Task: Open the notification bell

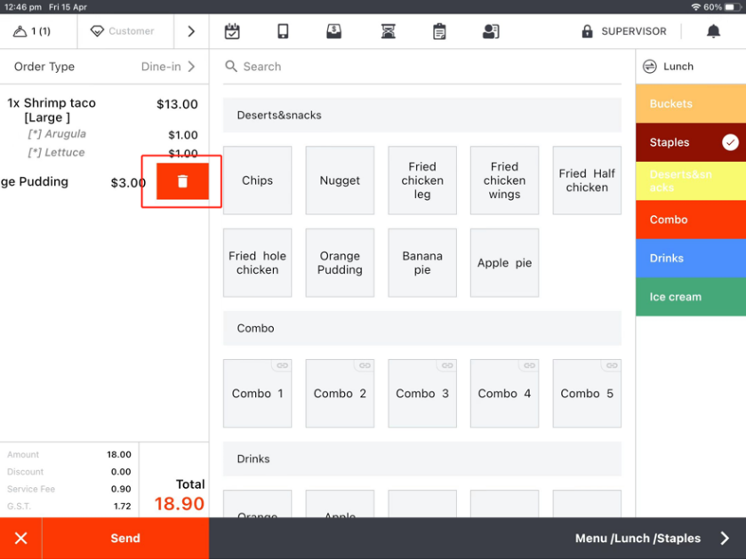Action: tap(713, 32)
